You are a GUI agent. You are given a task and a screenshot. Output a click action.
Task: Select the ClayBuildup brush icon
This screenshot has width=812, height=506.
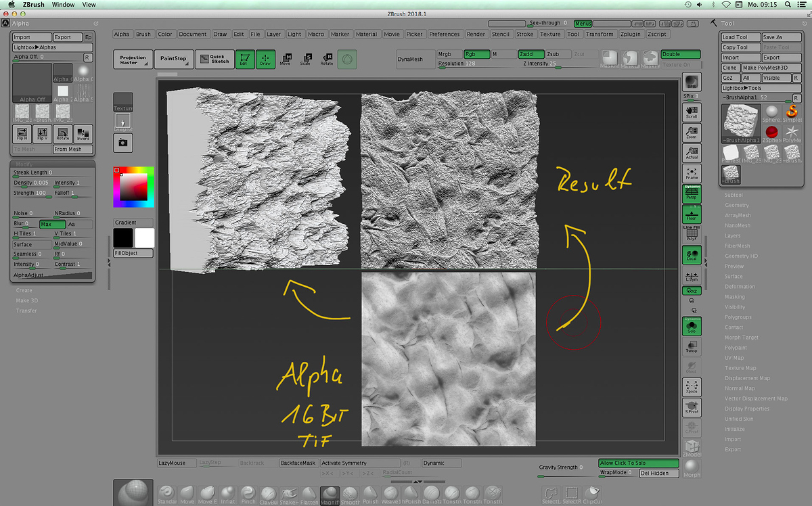click(269, 495)
